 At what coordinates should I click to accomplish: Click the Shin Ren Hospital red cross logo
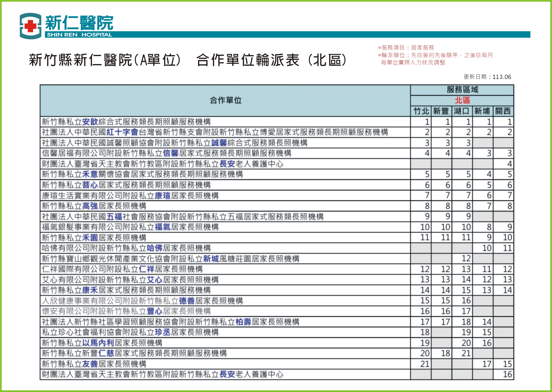(x=30, y=26)
